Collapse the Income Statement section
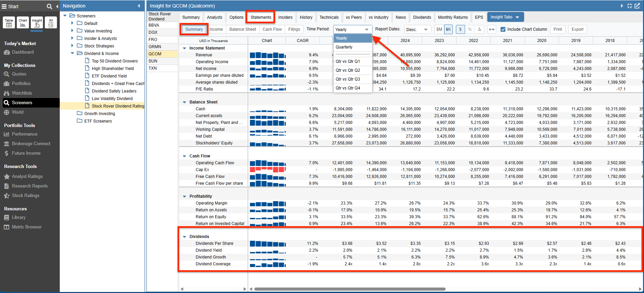 click(x=184, y=48)
